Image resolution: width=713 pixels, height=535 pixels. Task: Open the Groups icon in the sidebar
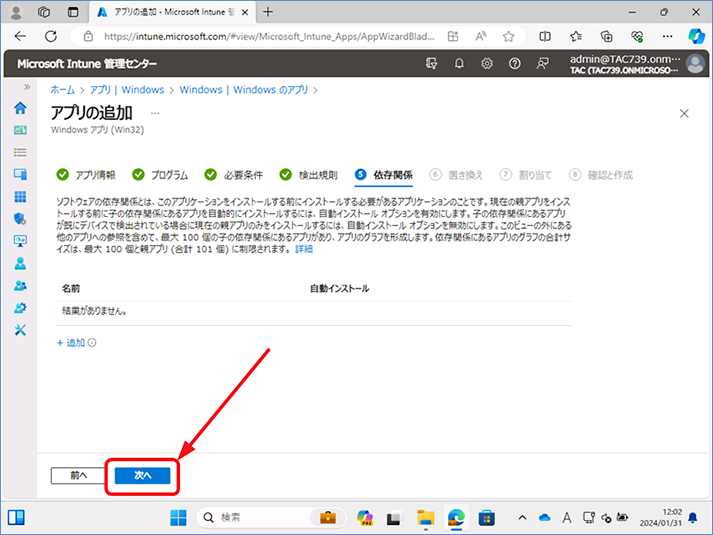(20, 285)
